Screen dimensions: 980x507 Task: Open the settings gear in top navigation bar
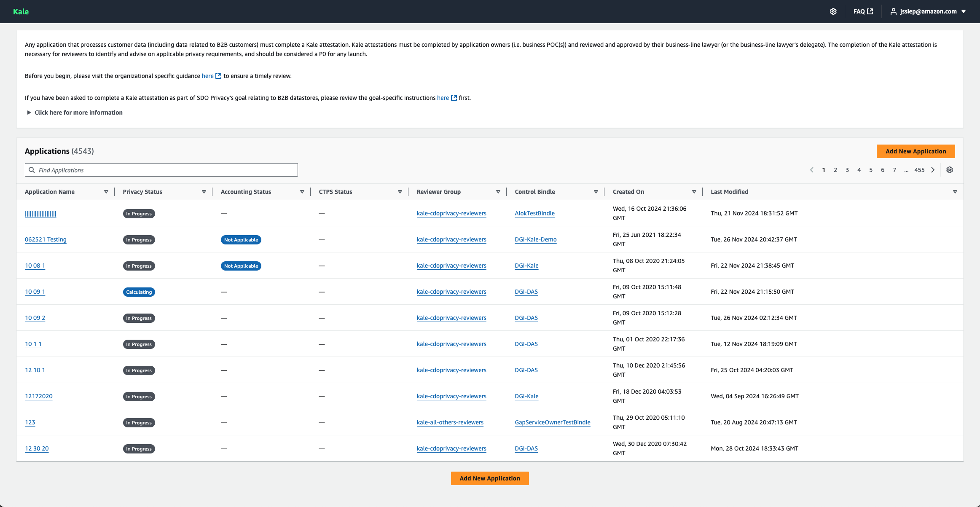[833, 11]
